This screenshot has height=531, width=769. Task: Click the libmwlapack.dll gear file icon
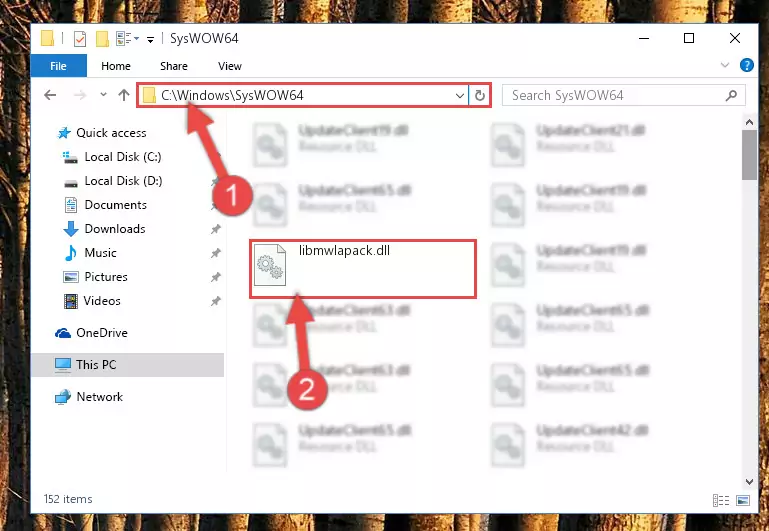point(270,265)
